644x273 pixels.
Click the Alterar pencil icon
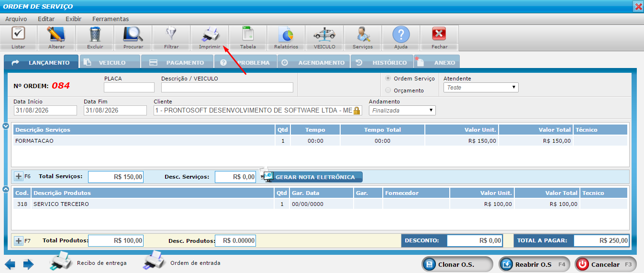(56, 34)
